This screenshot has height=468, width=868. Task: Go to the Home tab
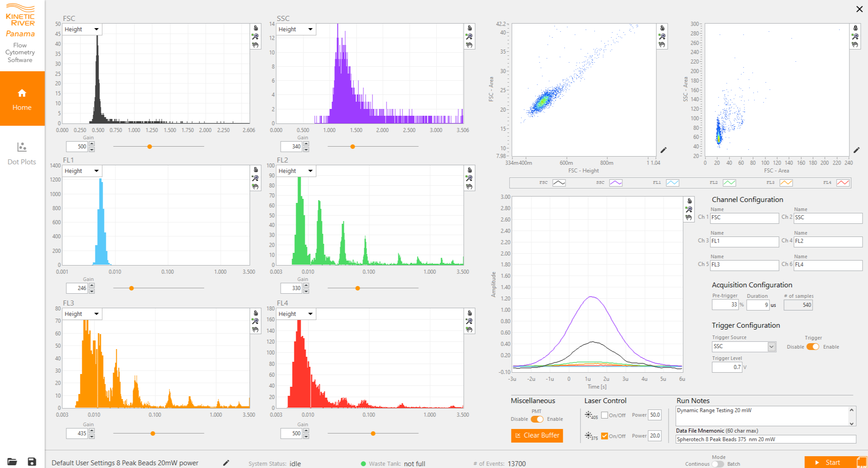tap(22, 99)
